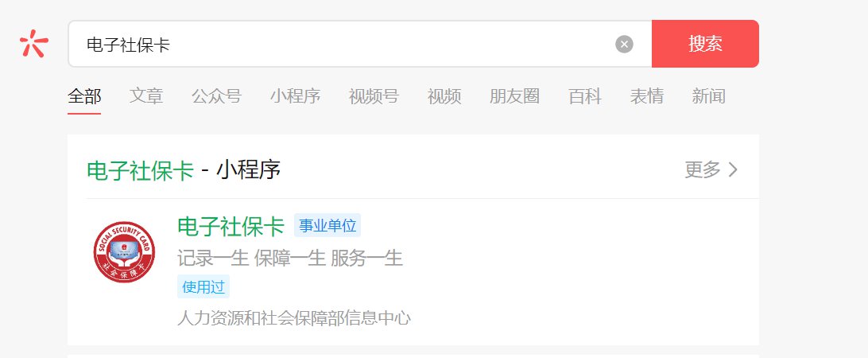Viewport: 868px width, 358px height.
Task: Clear the search box with the X icon
Action: 624,44
